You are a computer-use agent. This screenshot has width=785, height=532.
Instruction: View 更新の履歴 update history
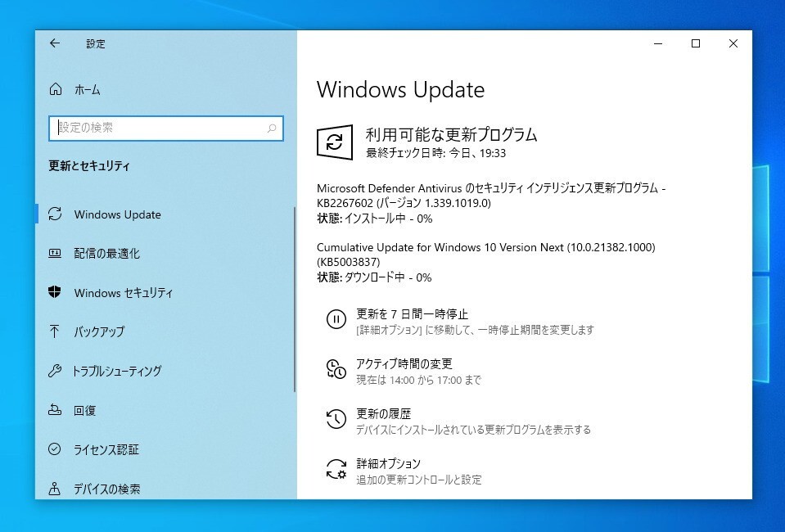point(383,413)
